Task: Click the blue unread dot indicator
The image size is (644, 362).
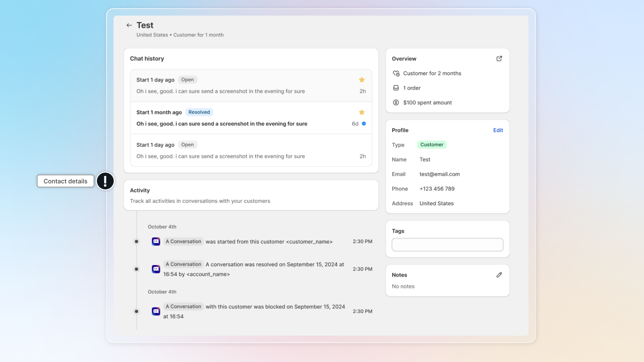Action: [364, 124]
